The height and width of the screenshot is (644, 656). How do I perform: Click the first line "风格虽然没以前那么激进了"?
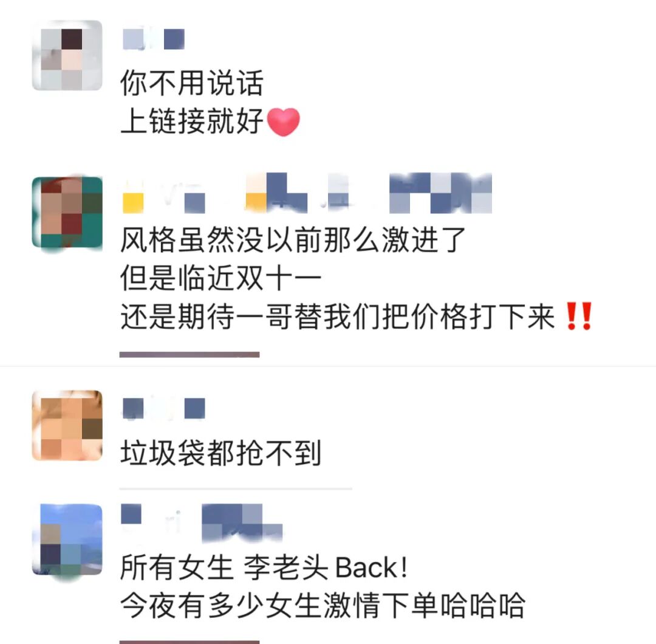click(293, 240)
